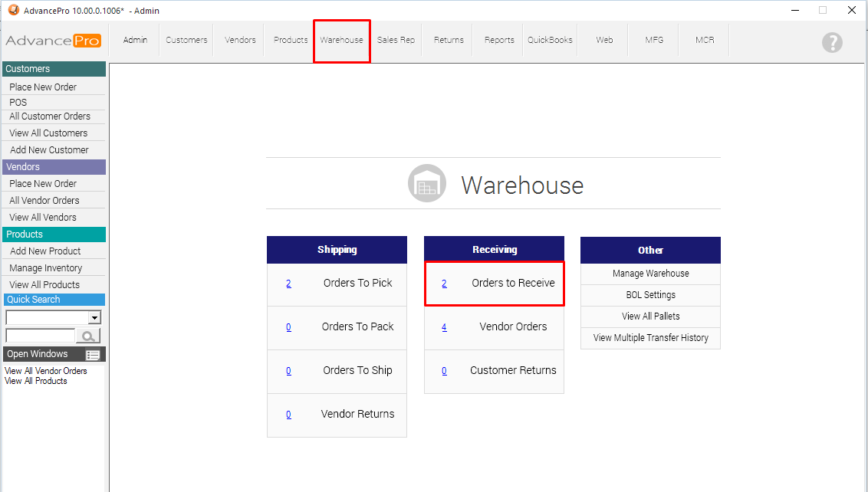This screenshot has height=492, width=868.
Task: Click Add New Customer in sidebar
Action: (x=49, y=150)
